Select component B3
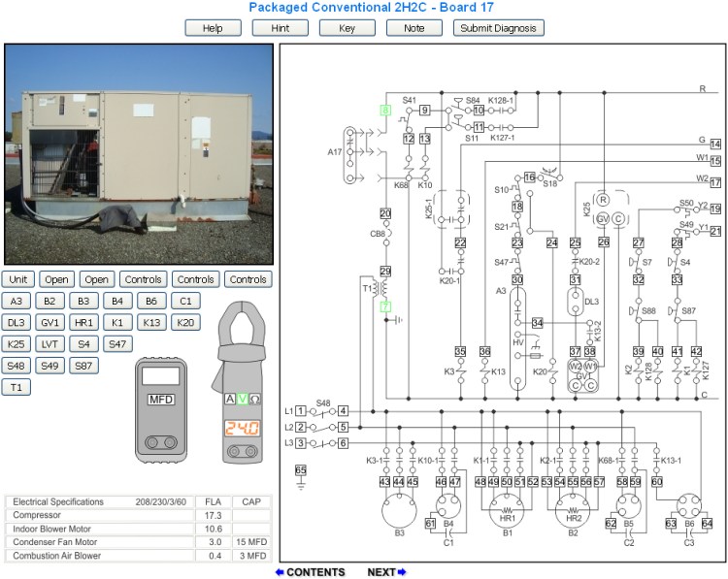 [x=83, y=301]
